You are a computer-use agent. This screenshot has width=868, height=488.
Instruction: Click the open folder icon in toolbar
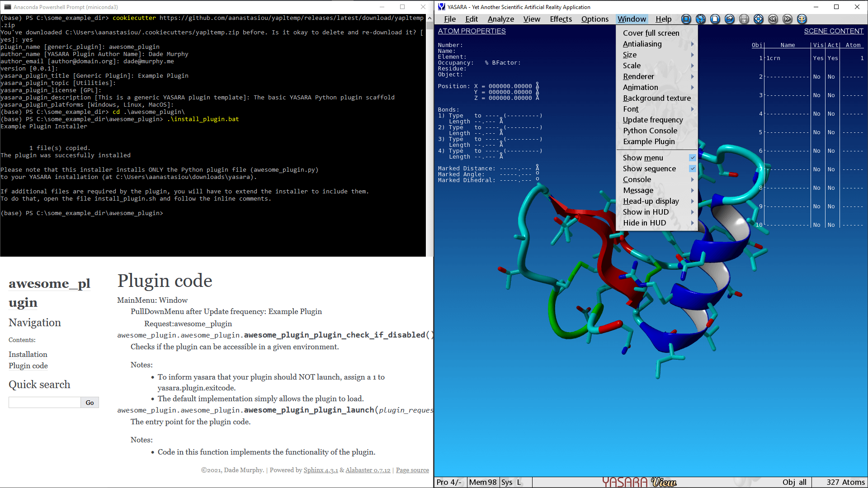[x=730, y=19]
